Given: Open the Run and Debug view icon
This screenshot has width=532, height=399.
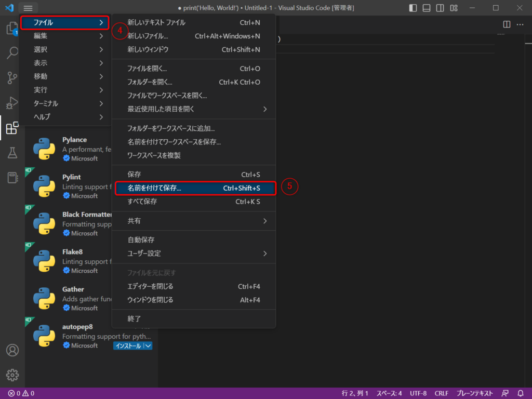Looking at the screenshot, I should pyautogui.click(x=12, y=103).
